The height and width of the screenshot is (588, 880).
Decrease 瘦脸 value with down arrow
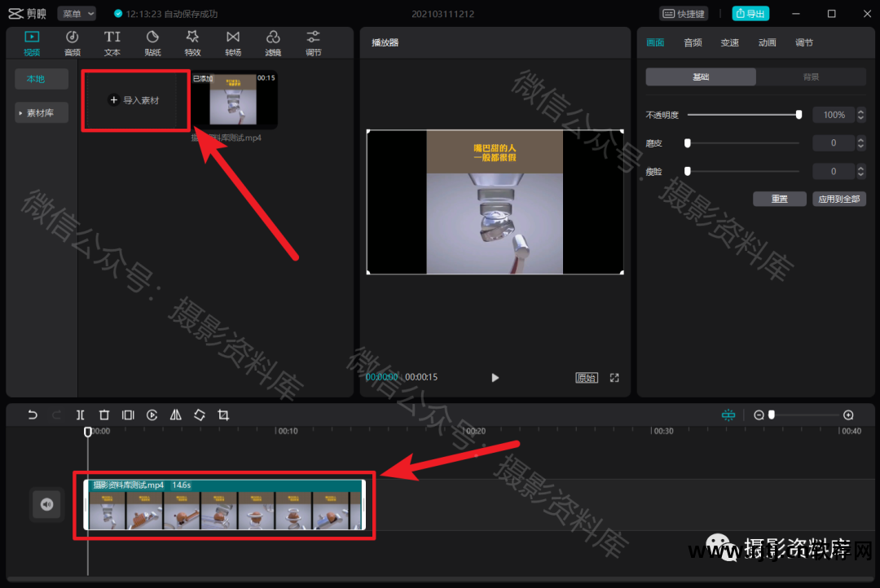point(861,175)
